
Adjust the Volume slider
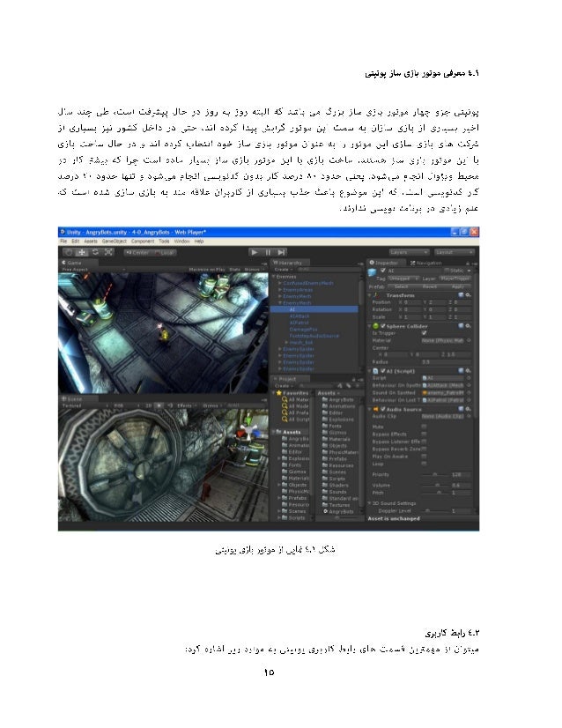coord(435,485)
